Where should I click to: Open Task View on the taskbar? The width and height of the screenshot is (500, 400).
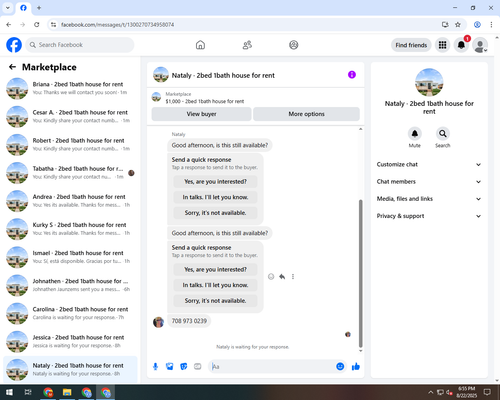[28, 392]
